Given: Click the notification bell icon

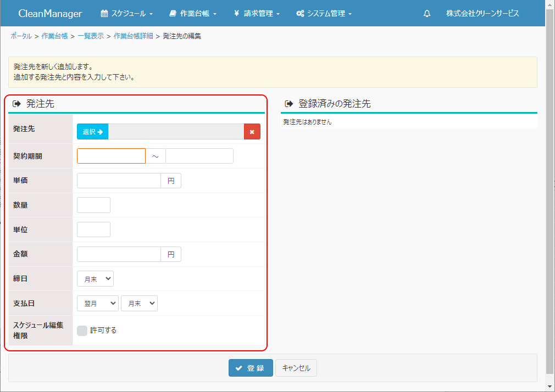Looking at the screenshot, I should click(x=427, y=14).
